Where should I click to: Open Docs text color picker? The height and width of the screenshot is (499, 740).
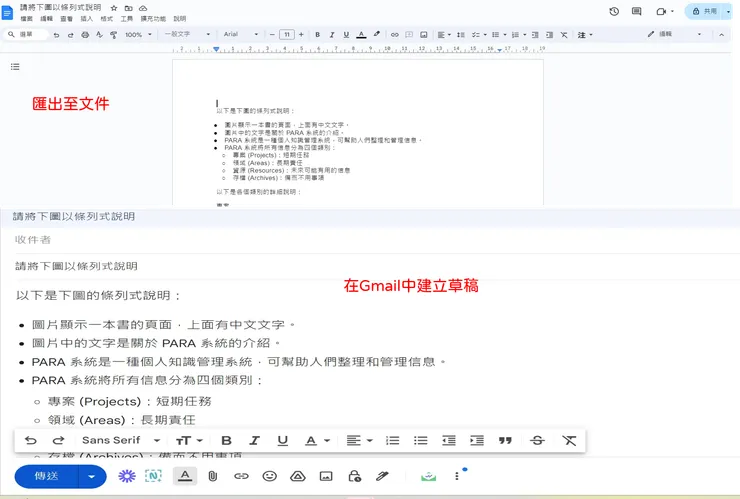click(x=362, y=34)
